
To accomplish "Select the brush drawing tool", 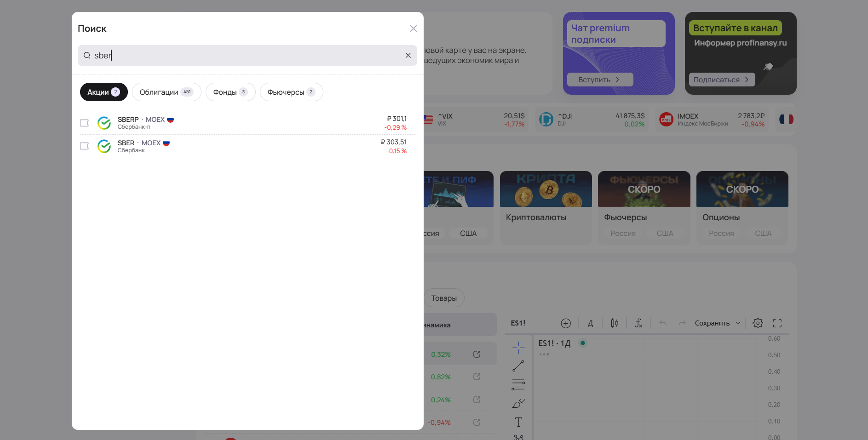I will tap(518, 403).
